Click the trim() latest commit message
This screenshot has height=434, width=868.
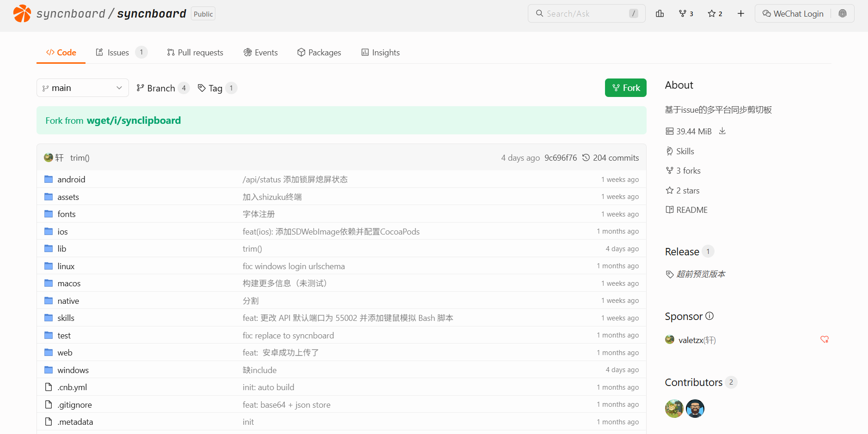pos(80,157)
